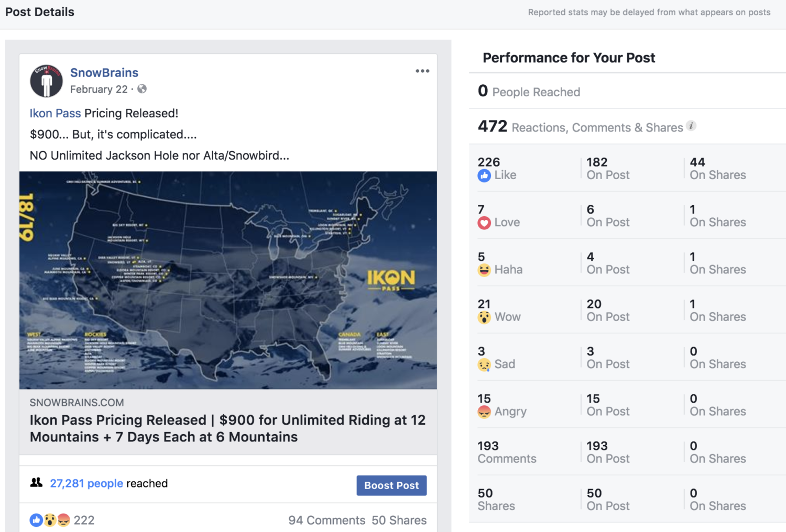This screenshot has height=532, width=786.
Task: Open the Ikon Pass map image thumbnail
Action: pyautogui.click(x=228, y=280)
